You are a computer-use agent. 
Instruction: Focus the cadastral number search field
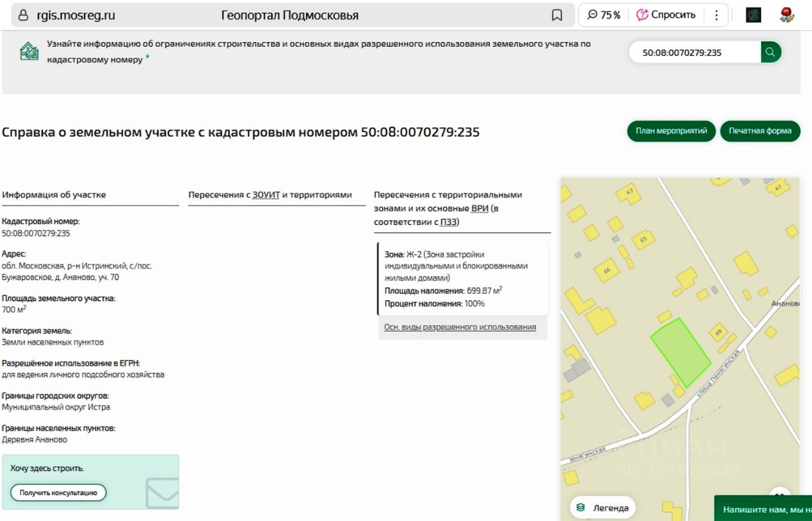pyautogui.click(x=695, y=53)
